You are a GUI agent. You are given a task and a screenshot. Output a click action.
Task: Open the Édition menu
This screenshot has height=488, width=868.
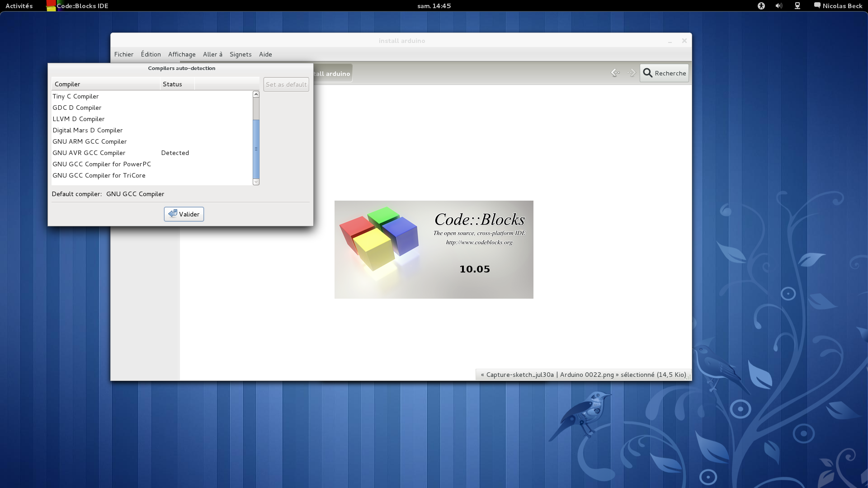pyautogui.click(x=151, y=54)
